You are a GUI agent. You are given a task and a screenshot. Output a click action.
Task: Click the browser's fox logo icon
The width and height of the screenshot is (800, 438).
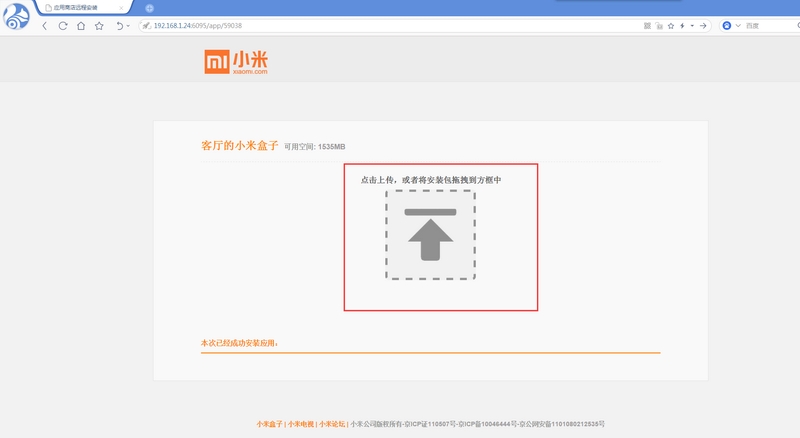coord(16,16)
